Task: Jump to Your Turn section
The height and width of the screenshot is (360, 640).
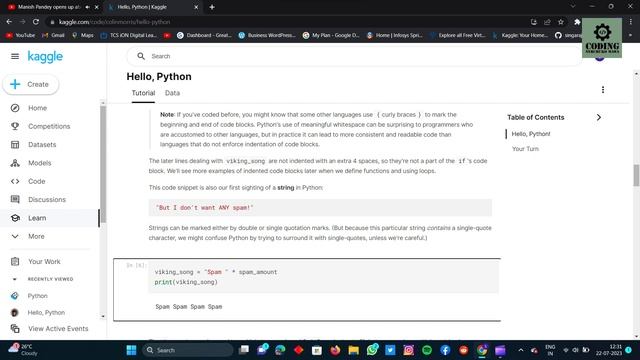Action: point(525,149)
